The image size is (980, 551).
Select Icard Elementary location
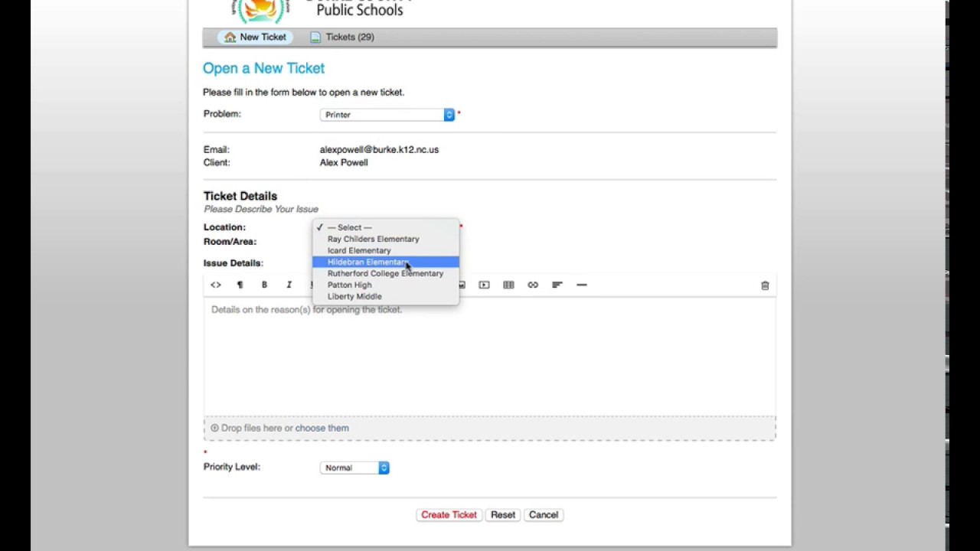(x=386, y=250)
